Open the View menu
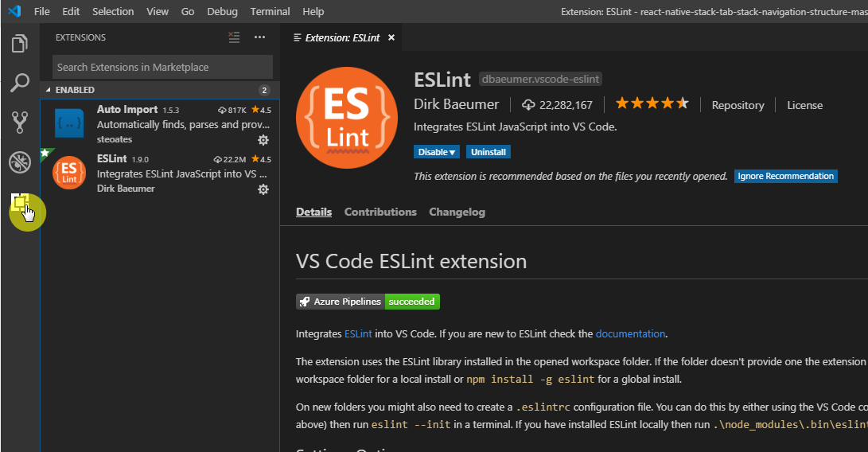The image size is (868, 452). pyautogui.click(x=158, y=11)
